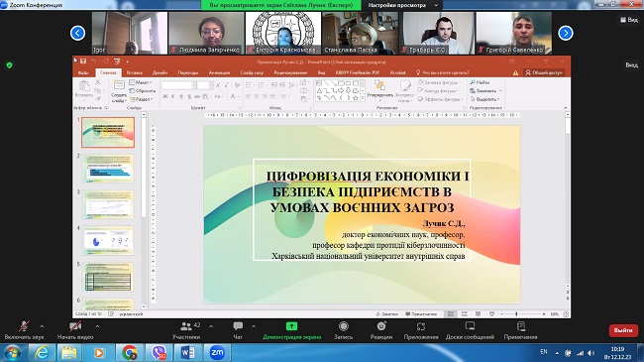Expand audio options arrow next to microphone

42,326
